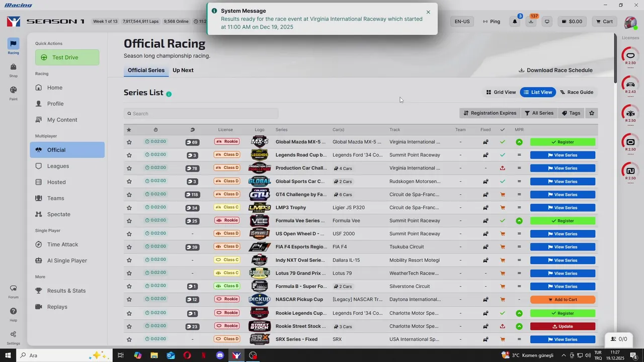Screen dimensions: 644x362
Task: Click the monitor display icon in header
Action: [547, 22]
